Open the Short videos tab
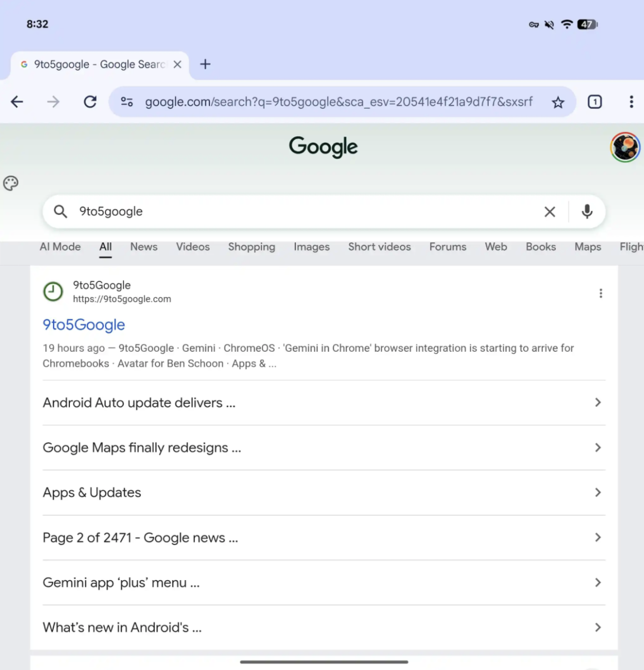The height and width of the screenshot is (670, 644). pyautogui.click(x=379, y=247)
